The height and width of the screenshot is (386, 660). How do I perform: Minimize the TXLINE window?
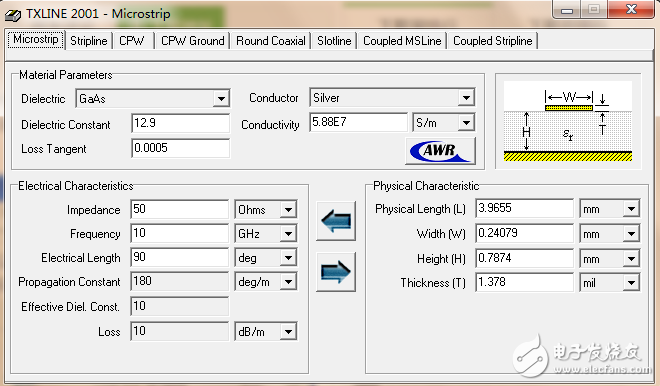coord(567,10)
